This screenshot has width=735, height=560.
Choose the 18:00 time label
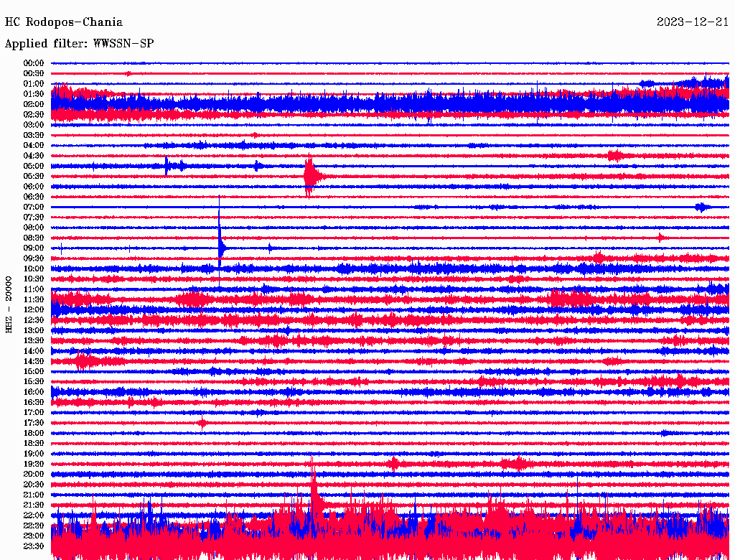point(34,433)
